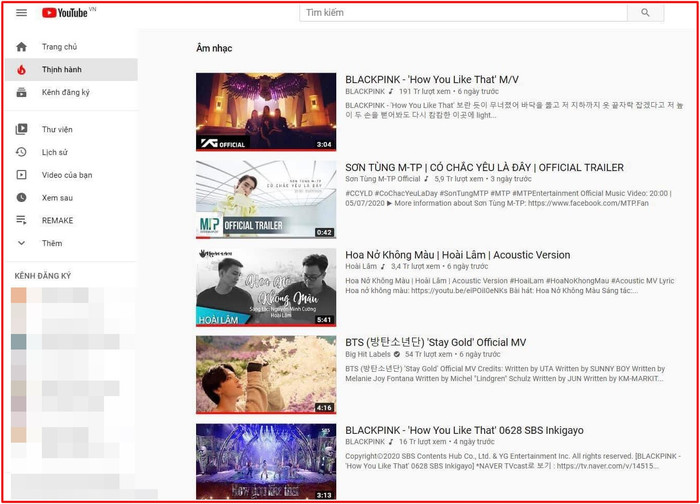Open Hoài Lâm channel link
This screenshot has width=700, height=504.
point(361,267)
